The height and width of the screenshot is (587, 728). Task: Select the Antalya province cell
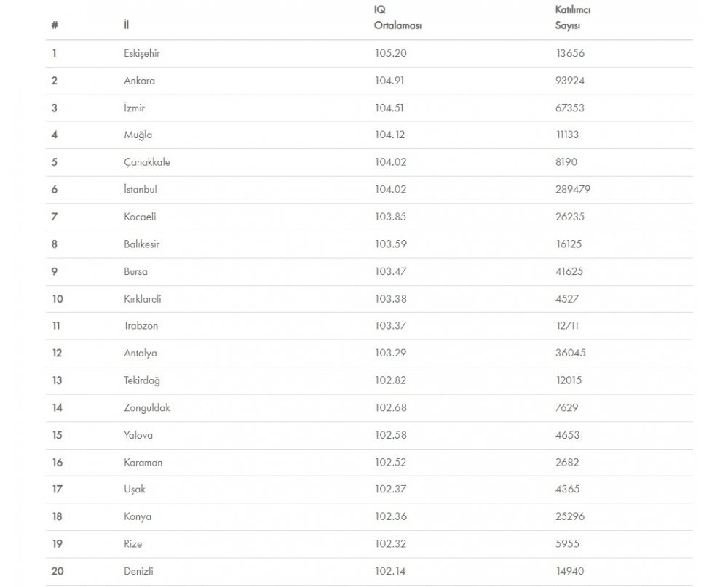click(x=141, y=353)
